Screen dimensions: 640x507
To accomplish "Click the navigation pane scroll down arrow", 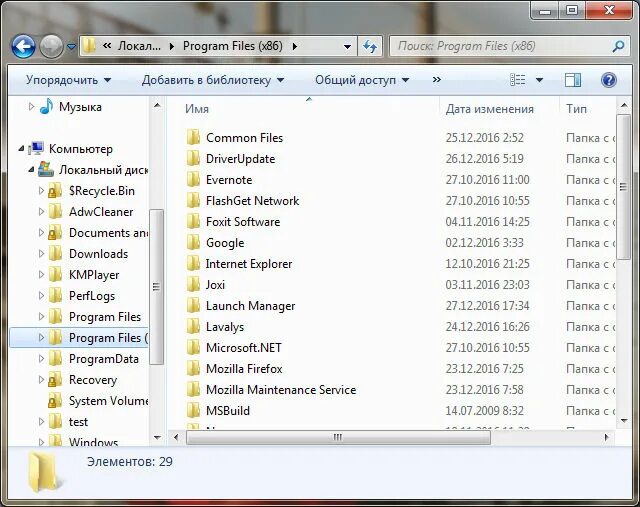I will pos(157,438).
